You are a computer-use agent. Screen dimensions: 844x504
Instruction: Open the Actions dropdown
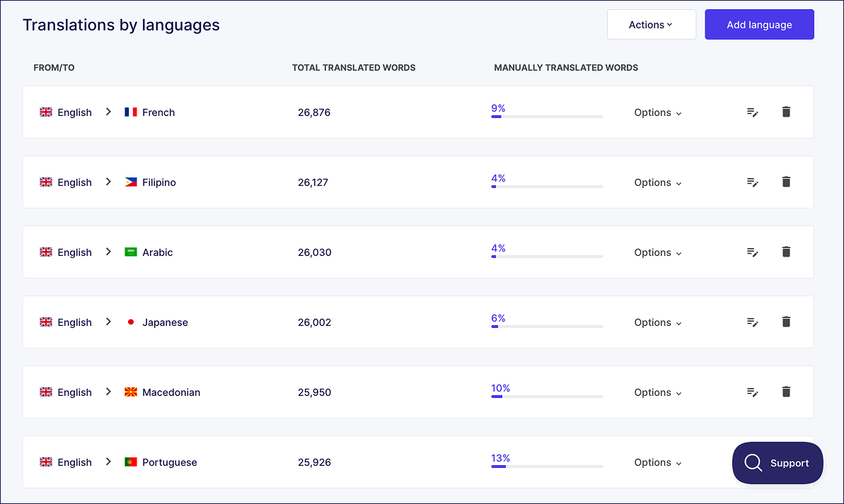(651, 24)
